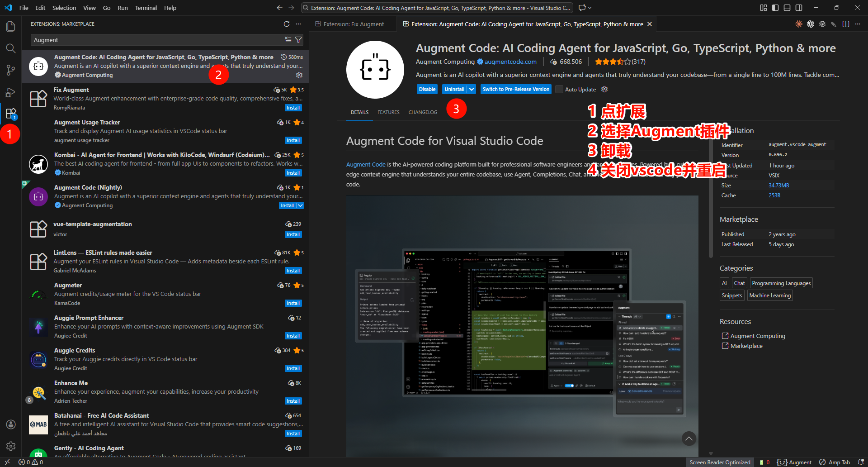Screen dimensions: 868x467
Task: Click the gray pen icon in editor toolbar
Action: pyautogui.click(x=834, y=24)
